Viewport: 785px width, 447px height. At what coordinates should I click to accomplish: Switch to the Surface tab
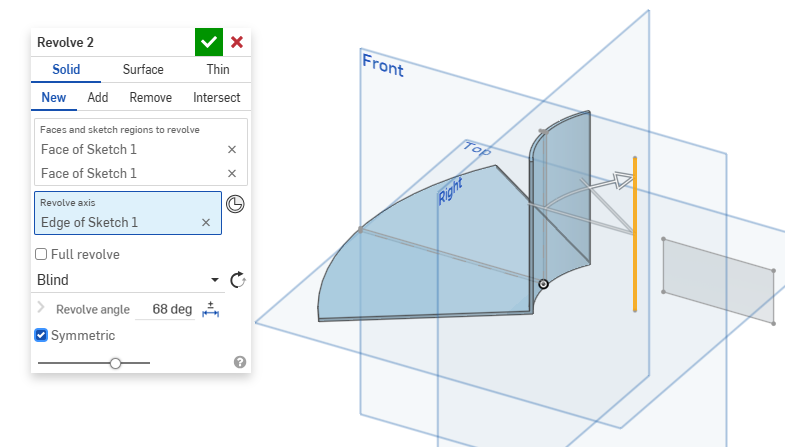(x=143, y=70)
